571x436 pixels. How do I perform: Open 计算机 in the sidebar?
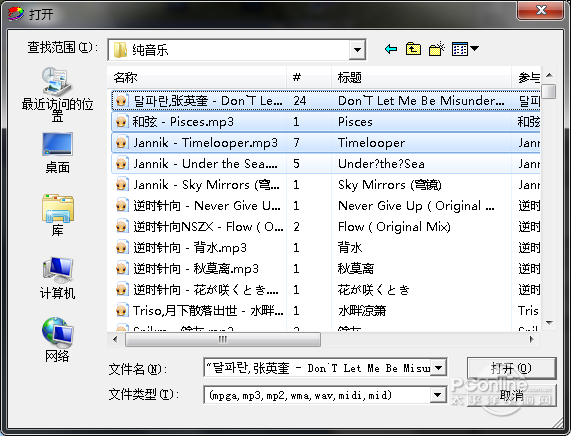click(57, 278)
